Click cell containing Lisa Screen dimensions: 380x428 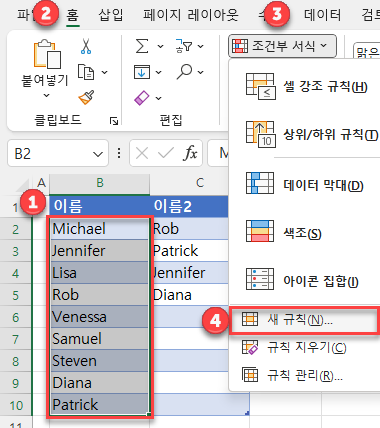pos(100,273)
